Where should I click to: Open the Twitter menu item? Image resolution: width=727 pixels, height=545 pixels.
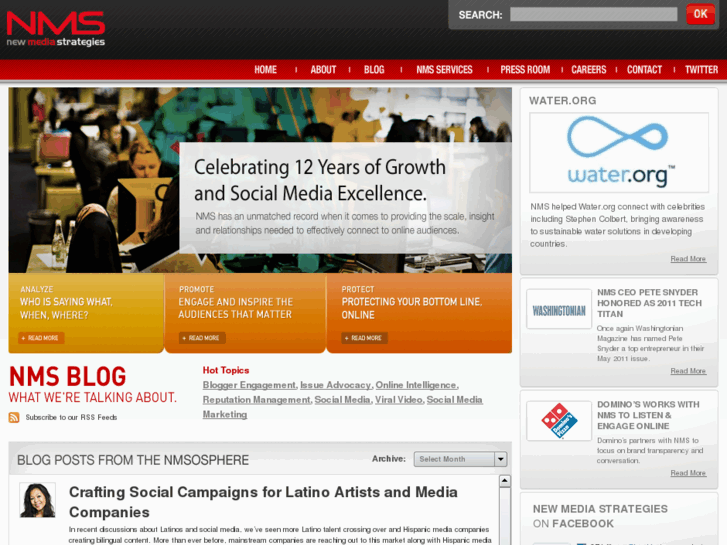tap(701, 70)
